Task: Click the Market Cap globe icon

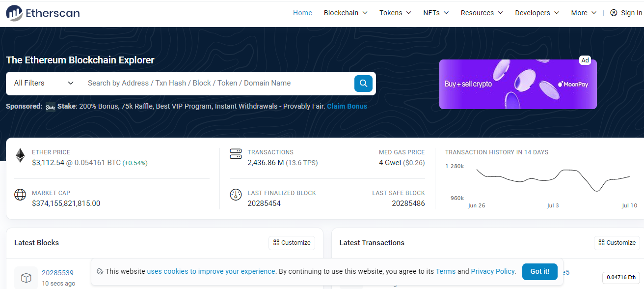Action: [20, 195]
